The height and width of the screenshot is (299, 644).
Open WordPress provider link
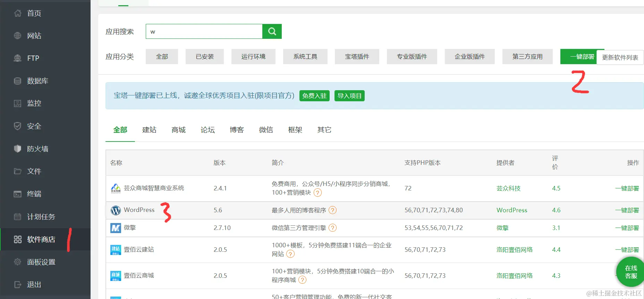pos(512,210)
